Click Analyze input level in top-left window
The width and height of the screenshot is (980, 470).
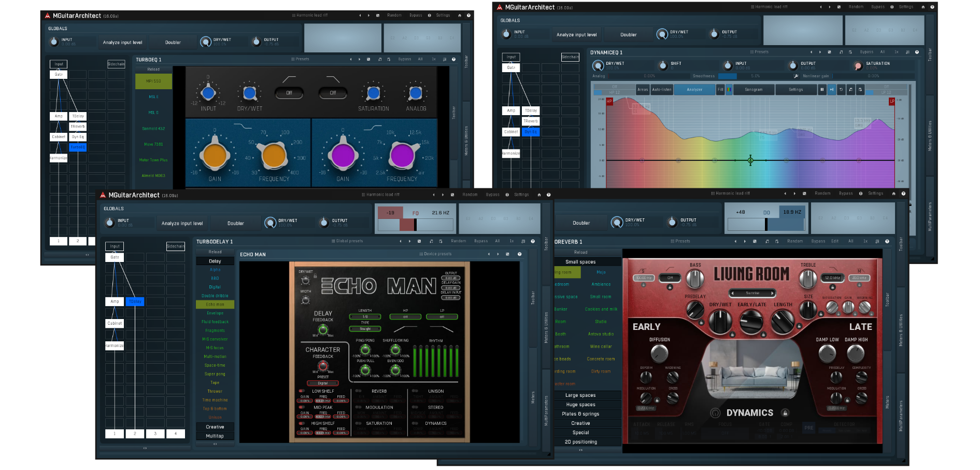point(122,43)
